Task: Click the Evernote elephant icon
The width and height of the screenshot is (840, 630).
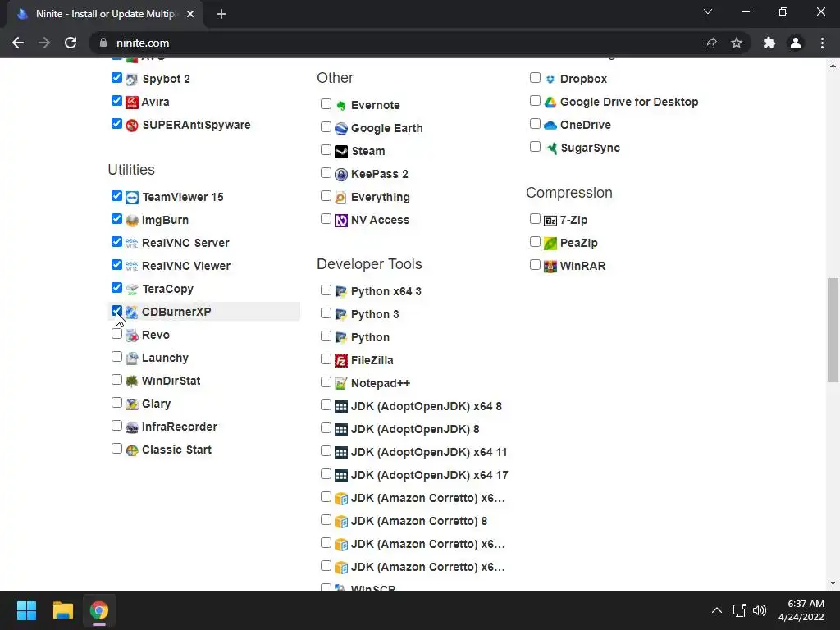Action: point(341,106)
